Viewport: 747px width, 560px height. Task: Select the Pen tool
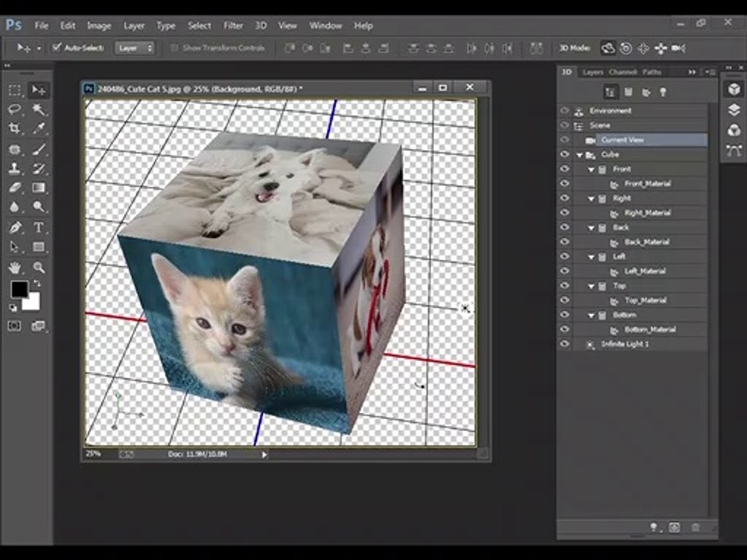pyautogui.click(x=14, y=227)
